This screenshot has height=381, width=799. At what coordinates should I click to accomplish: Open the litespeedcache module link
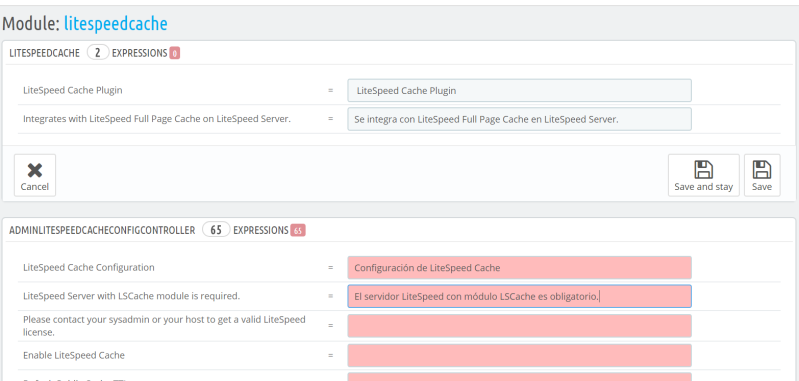[x=116, y=23]
